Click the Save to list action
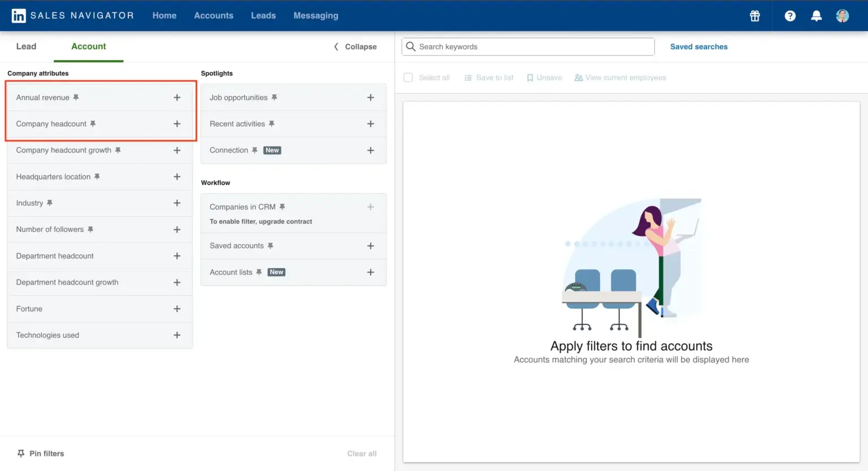Viewport: 868px width, 471px height. [x=489, y=77]
